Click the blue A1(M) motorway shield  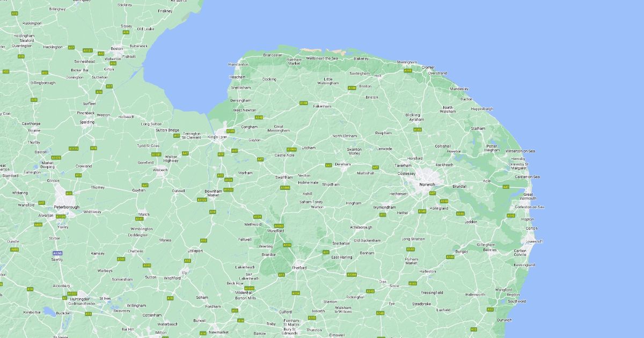57,253
